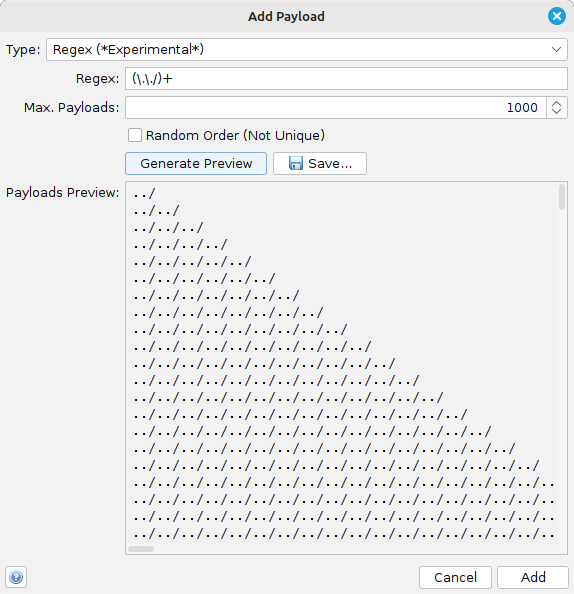Image resolution: width=574 pixels, height=594 pixels.
Task: Confirm with the Add button
Action: point(533,577)
